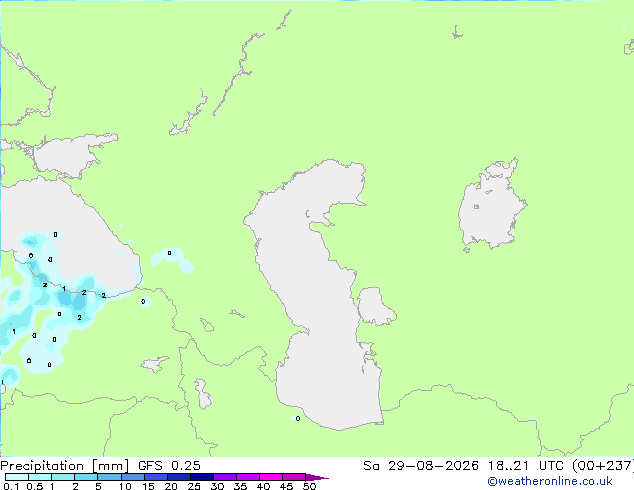This screenshot has height=490, width=634.
Task: Click the "Precipitation [mm]" title text
Action: pyautogui.click(x=64, y=466)
